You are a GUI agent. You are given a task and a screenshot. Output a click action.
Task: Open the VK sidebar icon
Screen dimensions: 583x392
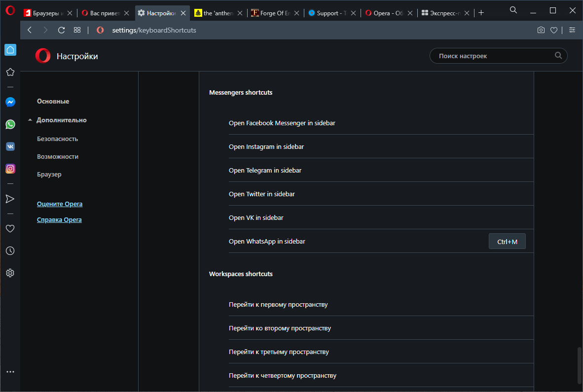point(10,146)
